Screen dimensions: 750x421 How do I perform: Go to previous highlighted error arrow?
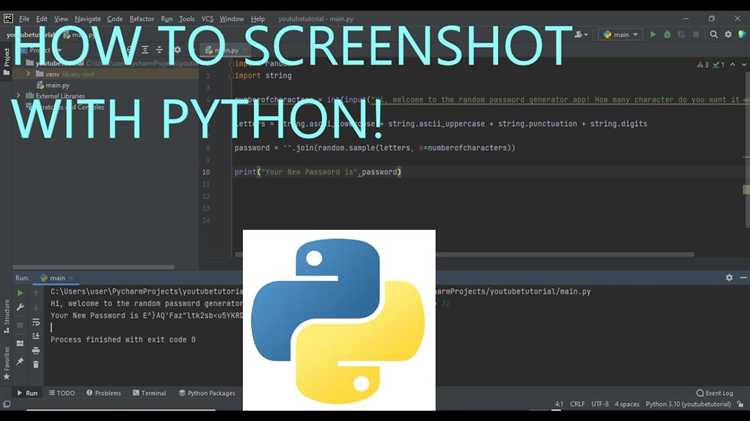coord(732,65)
